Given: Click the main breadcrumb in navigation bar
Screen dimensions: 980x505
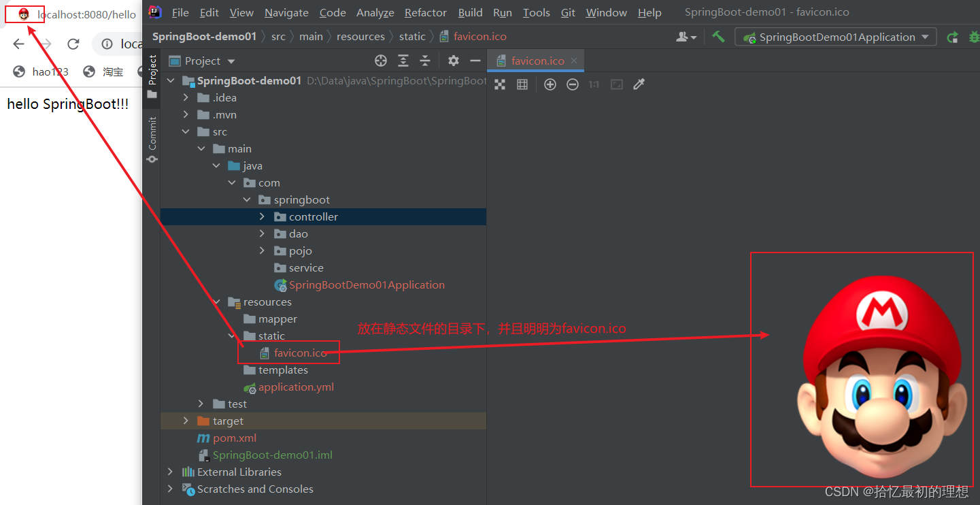Looking at the screenshot, I should pos(311,37).
